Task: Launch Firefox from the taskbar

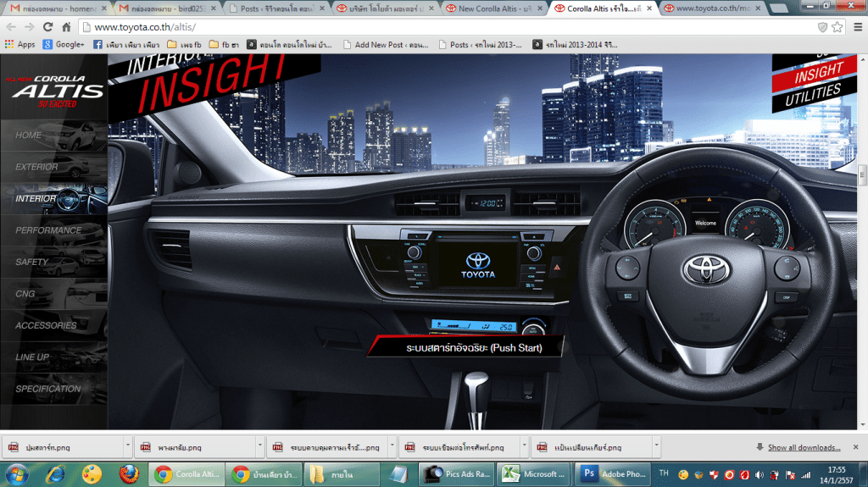Action: click(x=129, y=475)
